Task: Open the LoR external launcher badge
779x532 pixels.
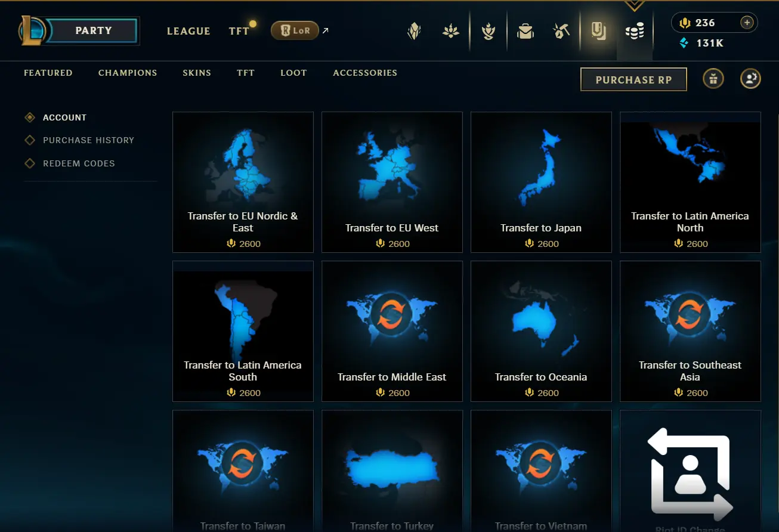Action: coord(295,30)
